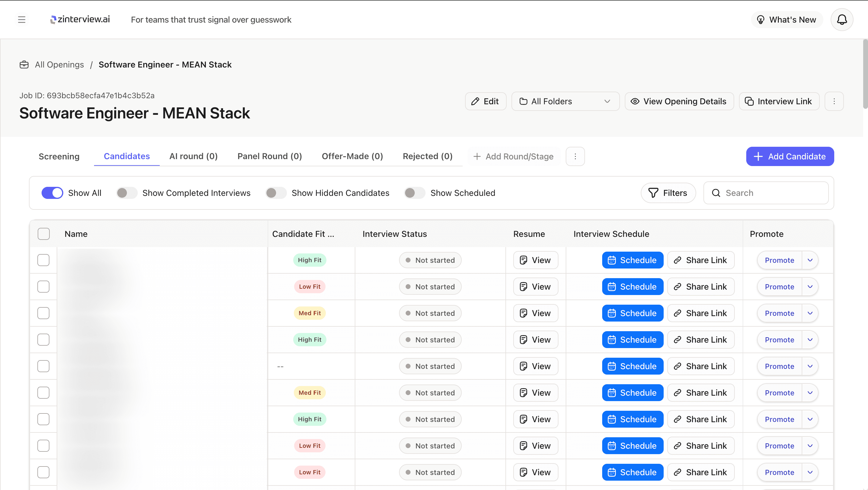
Task: Click Schedule in the second Med Fit row
Action: pyautogui.click(x=633, y=393)
